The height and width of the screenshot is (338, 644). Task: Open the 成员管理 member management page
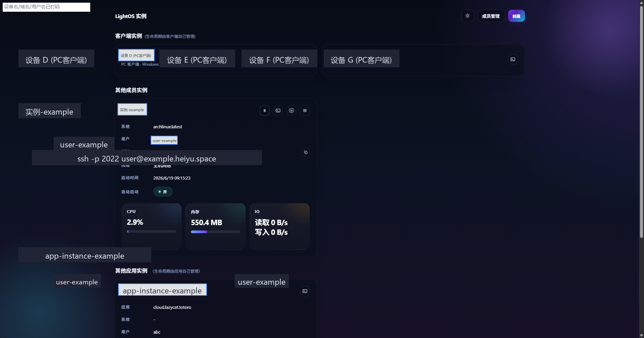pyautogui.click(x=491, y=16)
